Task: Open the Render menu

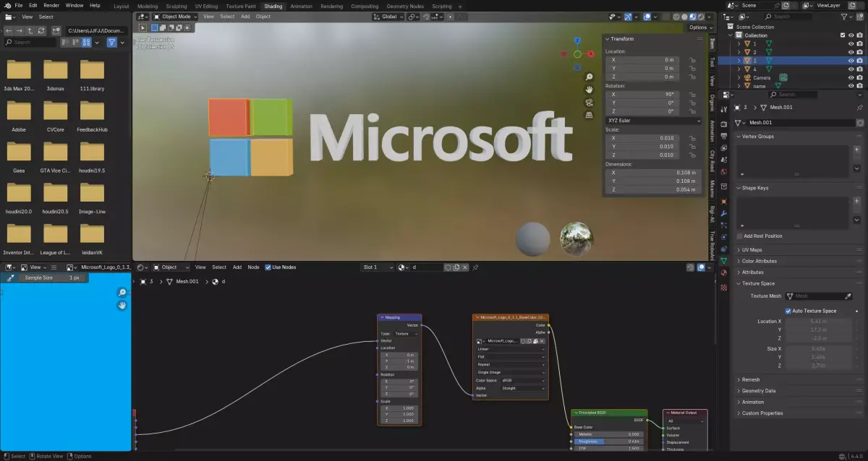Action: click(x=51, y=5)
